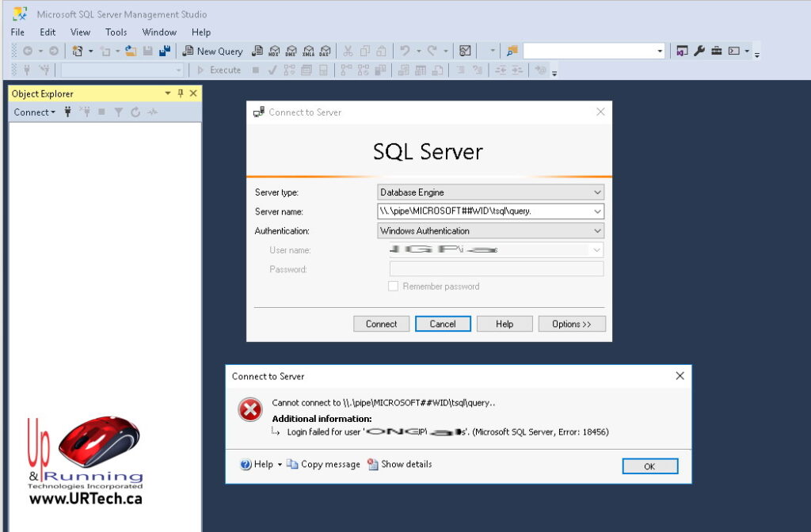
Task: Click the Save toolbar icon
Action: [147, 50]
